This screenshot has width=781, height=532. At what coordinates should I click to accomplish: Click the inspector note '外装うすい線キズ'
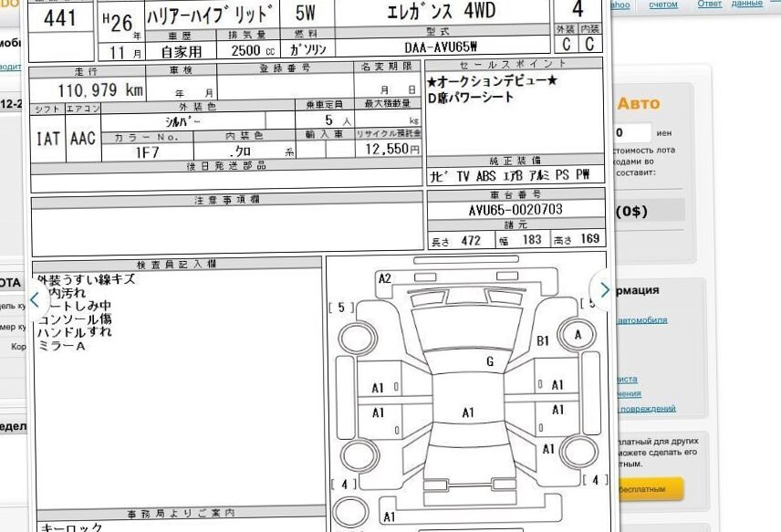(x=86, y=279)
